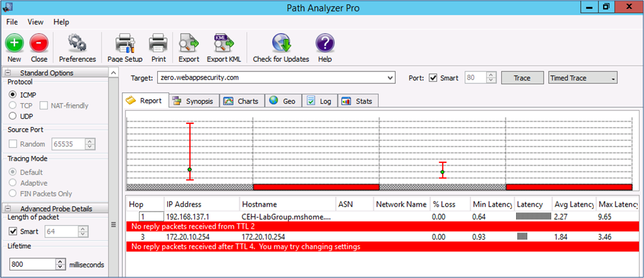Viewport: 644px width, 278px height.
Task: Select the UDP protocol radio button
Action: (13, 116)
